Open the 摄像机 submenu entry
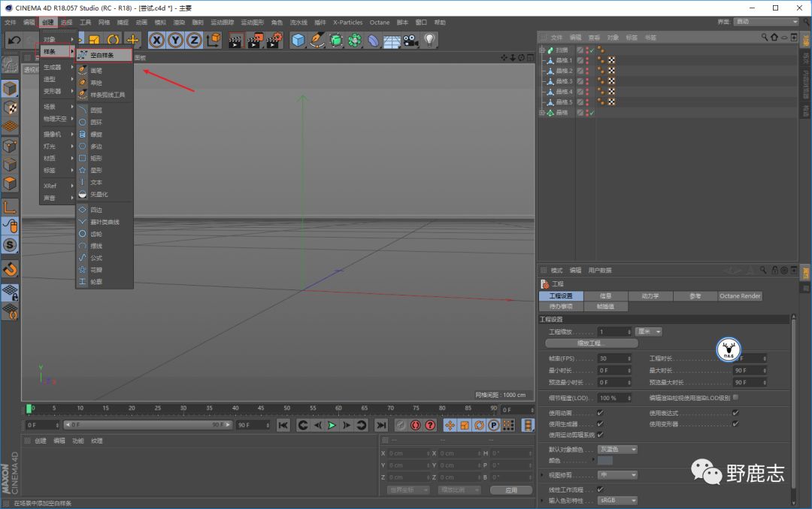The width and height of the screenshot is (812, 509). pyautogui.click(x=57, y=134)
